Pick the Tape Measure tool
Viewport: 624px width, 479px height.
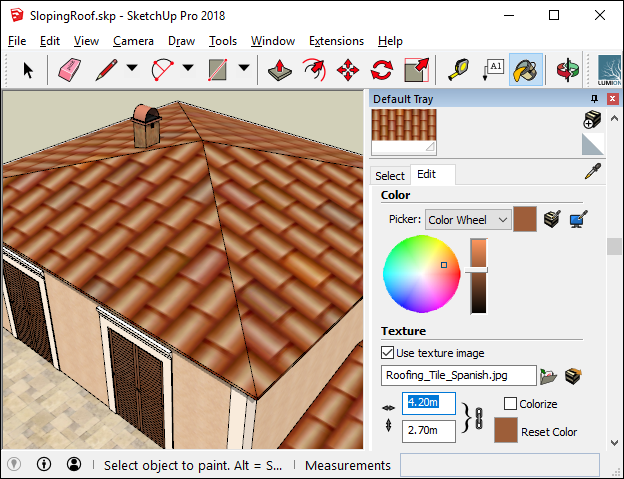coord(457,69)
